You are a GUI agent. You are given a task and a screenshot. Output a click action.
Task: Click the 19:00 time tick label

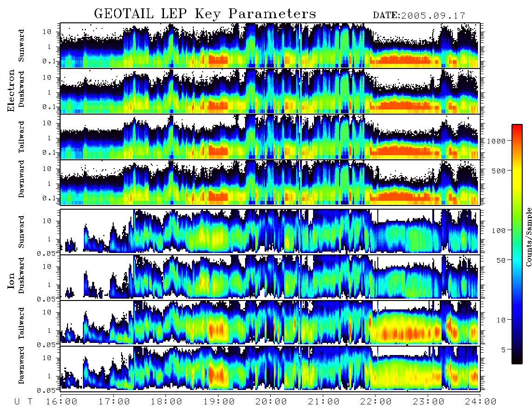219,402
